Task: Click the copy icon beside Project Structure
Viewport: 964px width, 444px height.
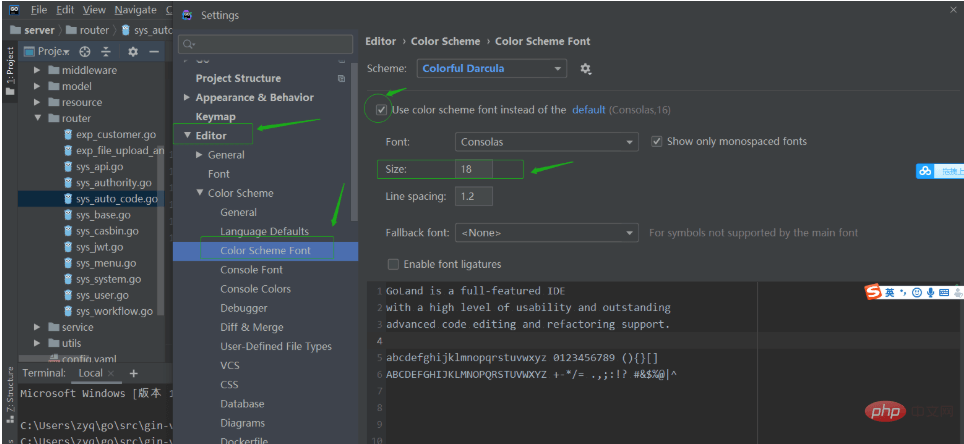Action: click(342, 79)
